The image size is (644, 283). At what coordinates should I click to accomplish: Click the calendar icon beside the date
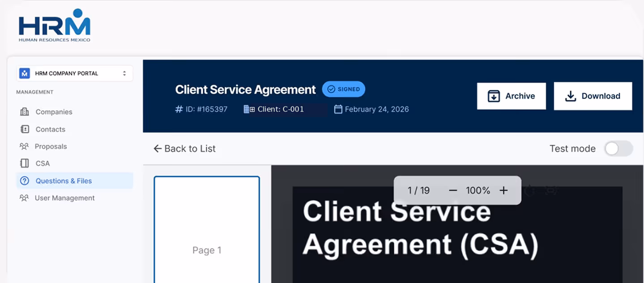click(338, 109)
